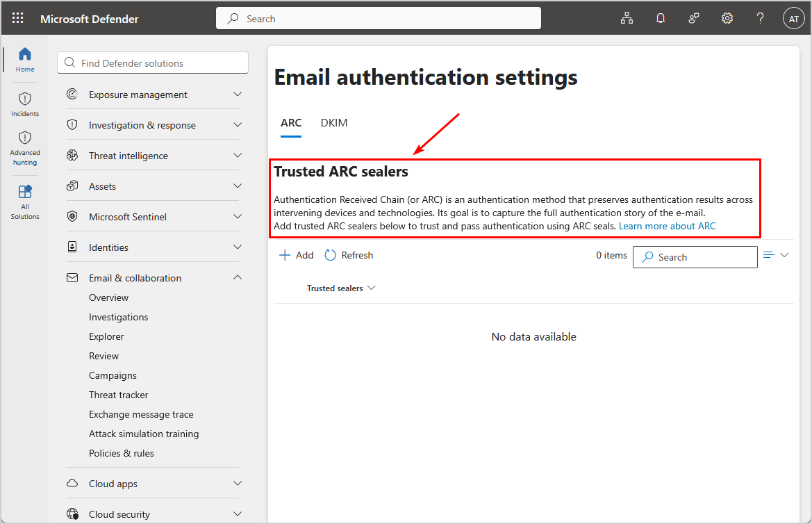The width and height of the screenshot is (812, 524).
Task: Open Overview under Email & collaboration
Action: tap(109, 297)
